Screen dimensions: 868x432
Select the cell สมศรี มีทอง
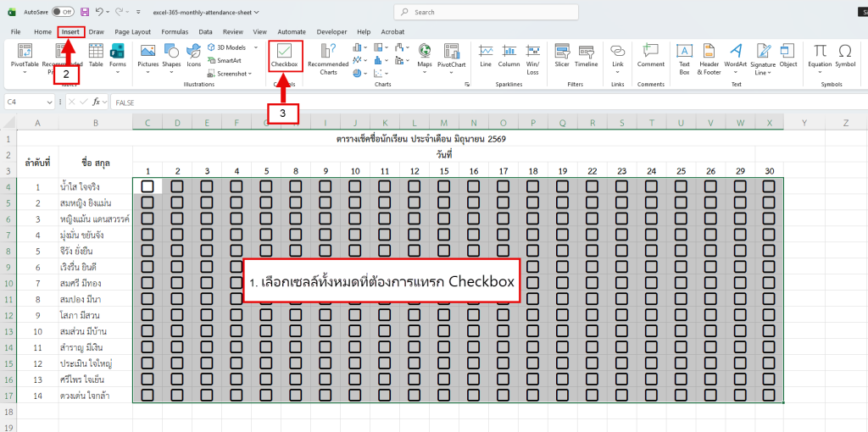tap(96, 283)
